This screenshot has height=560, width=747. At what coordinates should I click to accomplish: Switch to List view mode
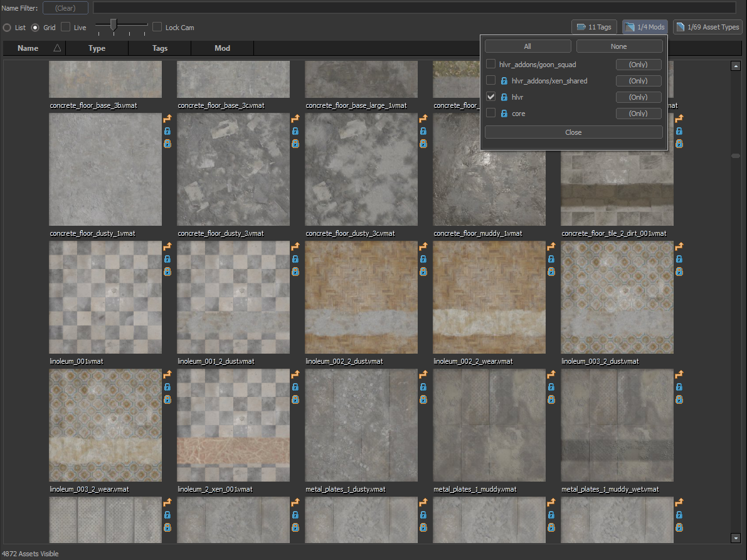(6, 27)
